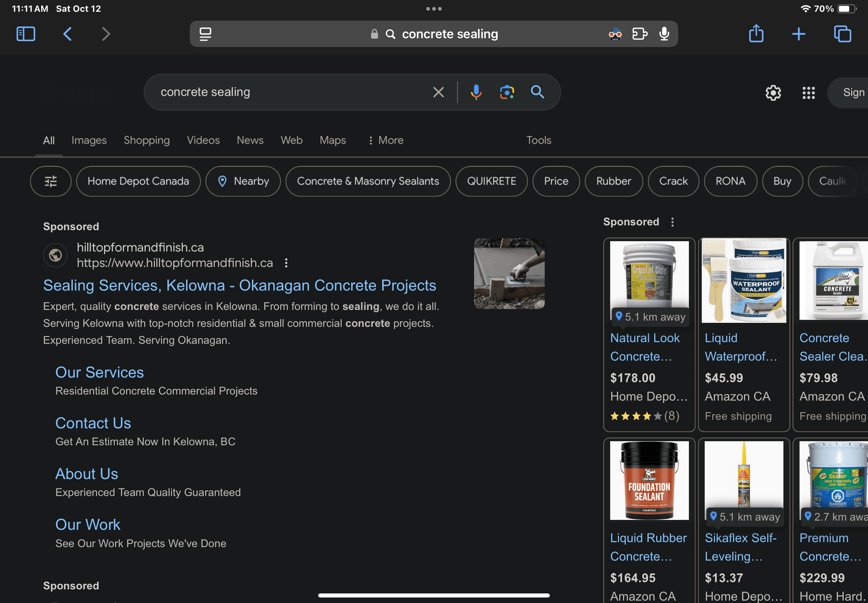Open Liquid Rubber Foundation Sealant product image
This screenshot has width=868, height=603.
649,480
